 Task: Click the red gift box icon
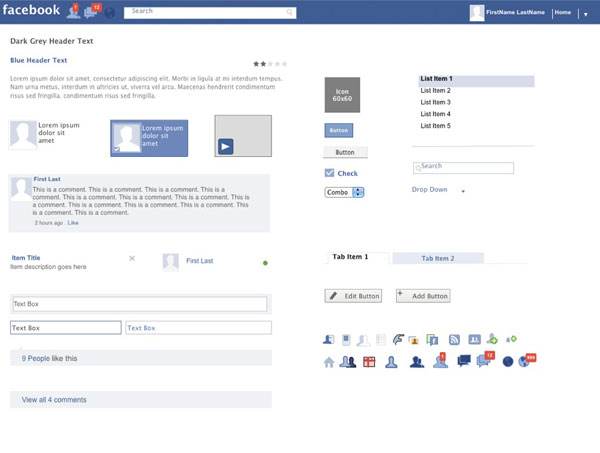click(369, 362)
